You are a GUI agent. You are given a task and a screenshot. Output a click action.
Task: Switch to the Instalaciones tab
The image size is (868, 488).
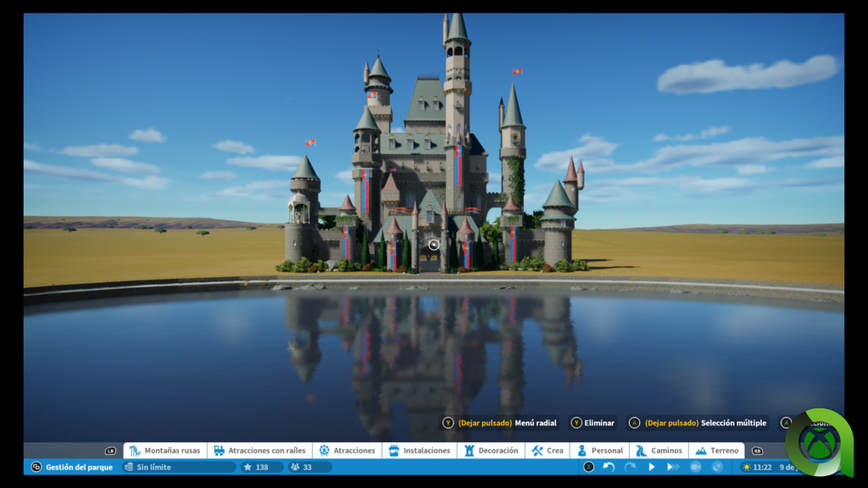pos(419,451)
